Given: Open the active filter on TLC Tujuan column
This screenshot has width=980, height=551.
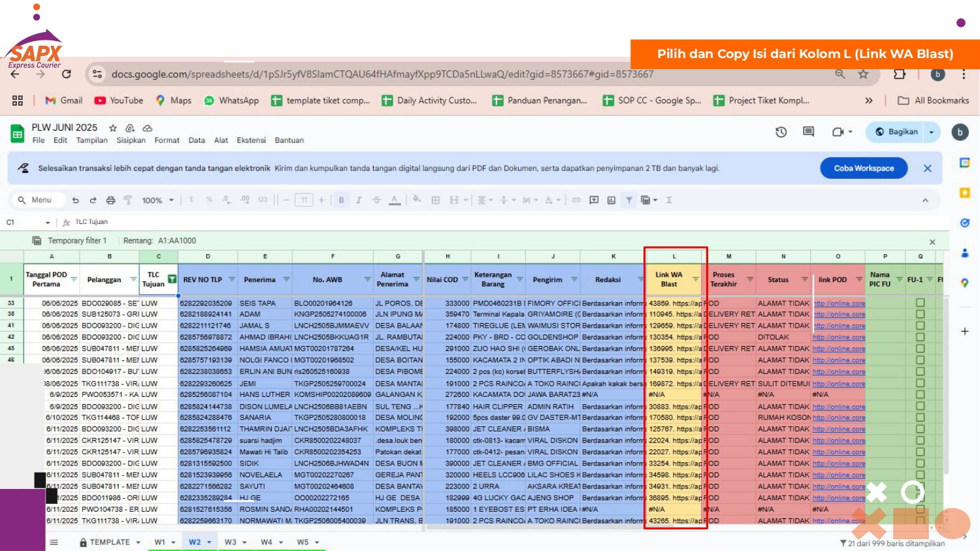Looking at the screenshot, I should pyautogui.click(x=172, y=279).
